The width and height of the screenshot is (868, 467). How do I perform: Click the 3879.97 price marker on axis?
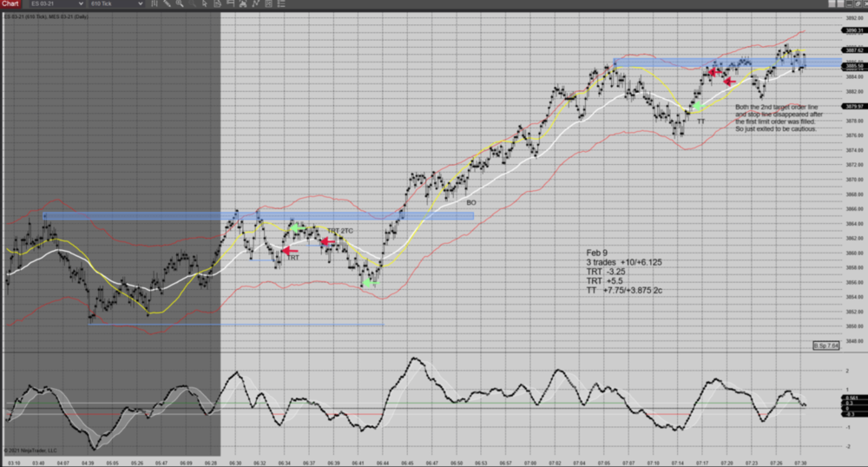pos(854,106)
